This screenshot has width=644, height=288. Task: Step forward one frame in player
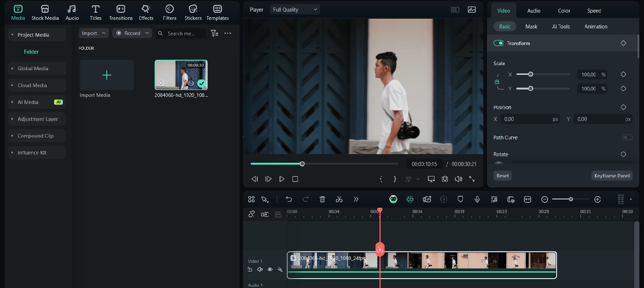pos(268,179)
